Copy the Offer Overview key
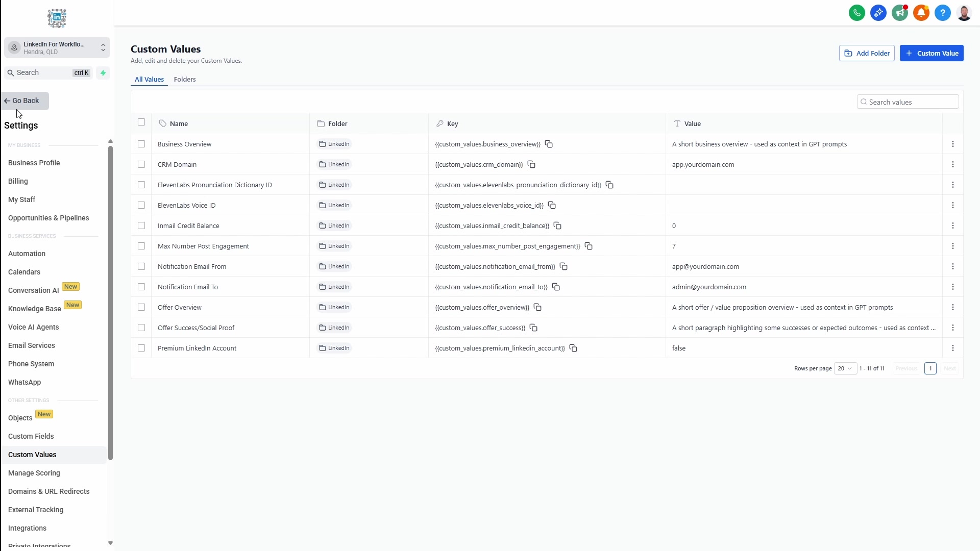The image size is (980, 551). click(537, 307)
